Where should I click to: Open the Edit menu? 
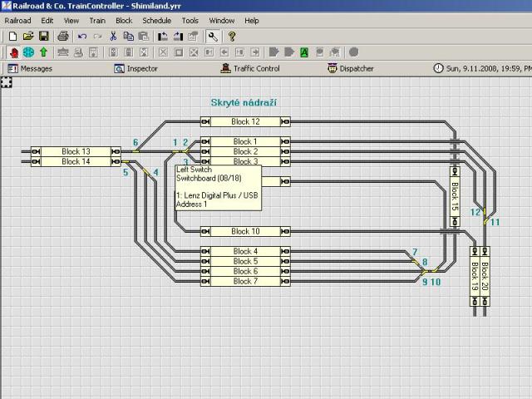pos(47,21)
